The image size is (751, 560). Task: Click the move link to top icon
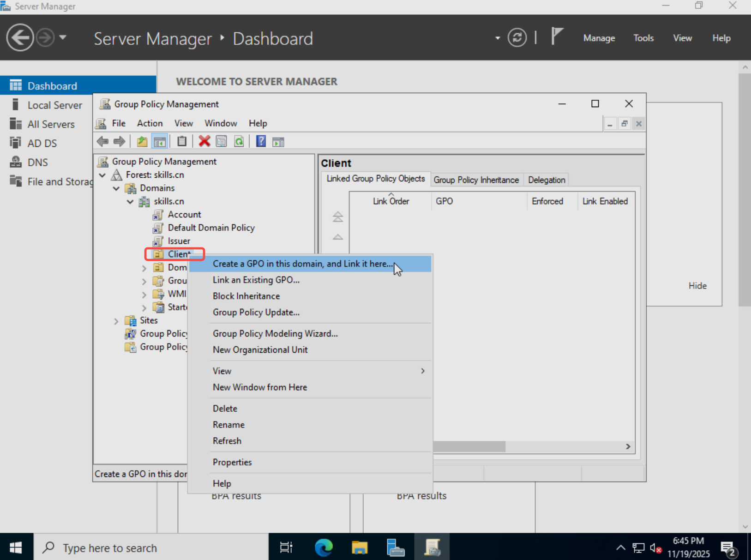(x=338, y=217)
